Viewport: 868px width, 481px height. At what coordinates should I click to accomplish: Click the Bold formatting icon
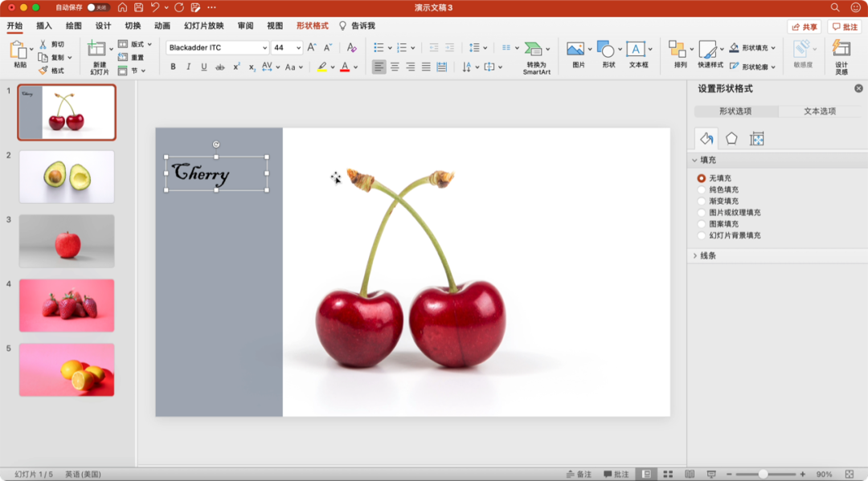[173, 67]
